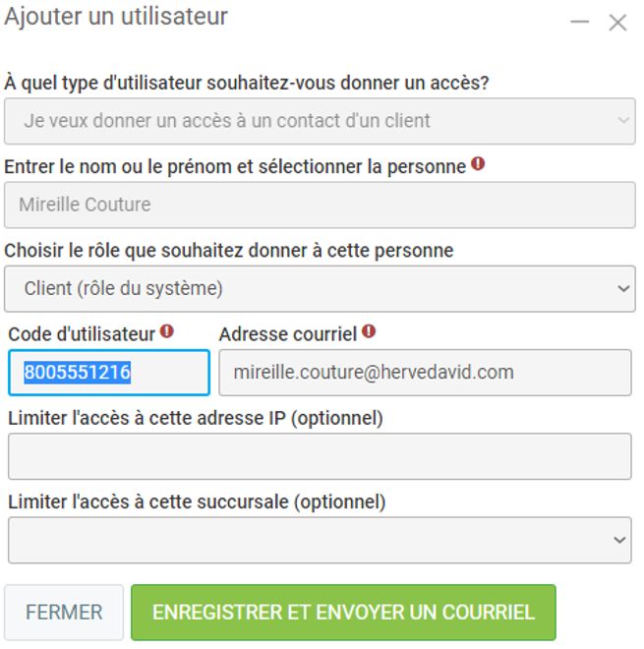
Task: Click the info icon next to Adresse courriel
Action: point(369,332)
